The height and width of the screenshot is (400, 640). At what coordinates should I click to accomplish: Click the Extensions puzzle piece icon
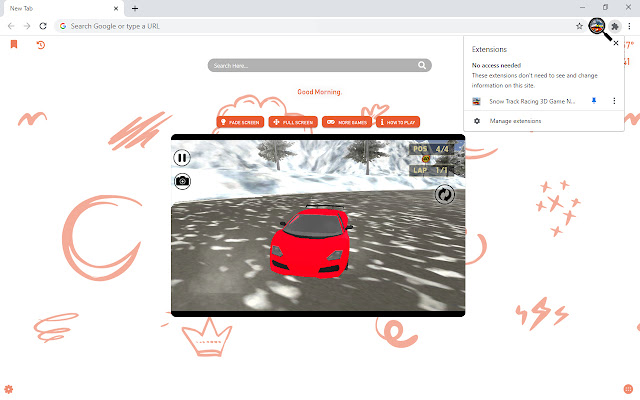pos(612,25)
